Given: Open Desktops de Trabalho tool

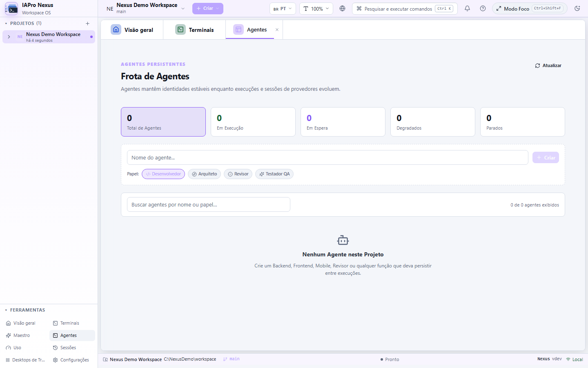Looking at the screenshot, I should (25, 360).
